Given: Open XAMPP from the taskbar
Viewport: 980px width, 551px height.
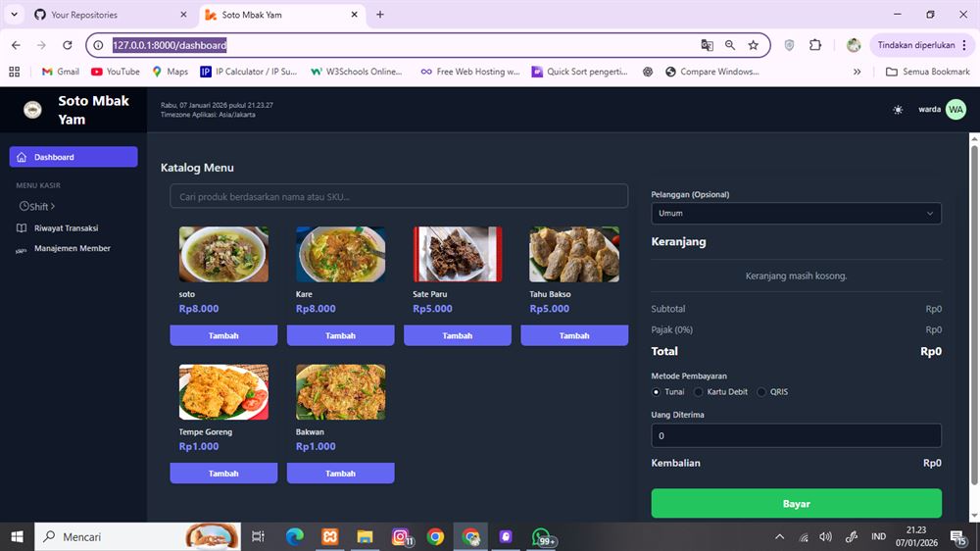Looking at the screenshot, I should click(x=330, y=536).
